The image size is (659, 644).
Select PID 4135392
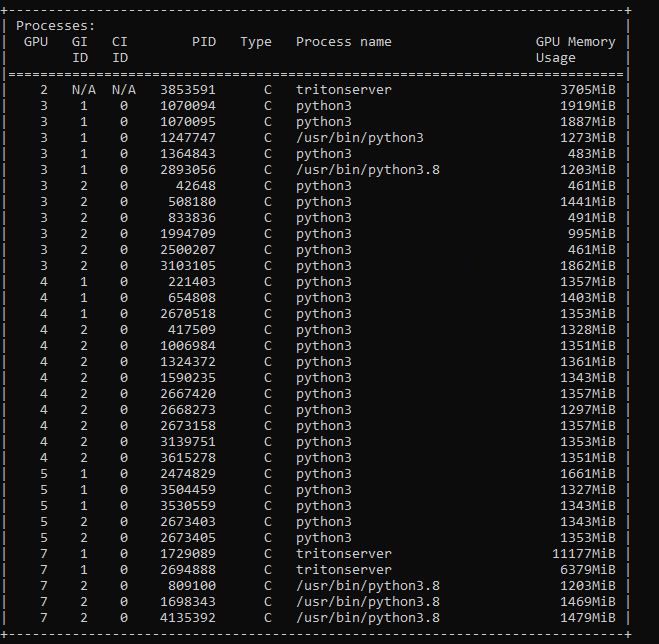(x=188, y=617)
